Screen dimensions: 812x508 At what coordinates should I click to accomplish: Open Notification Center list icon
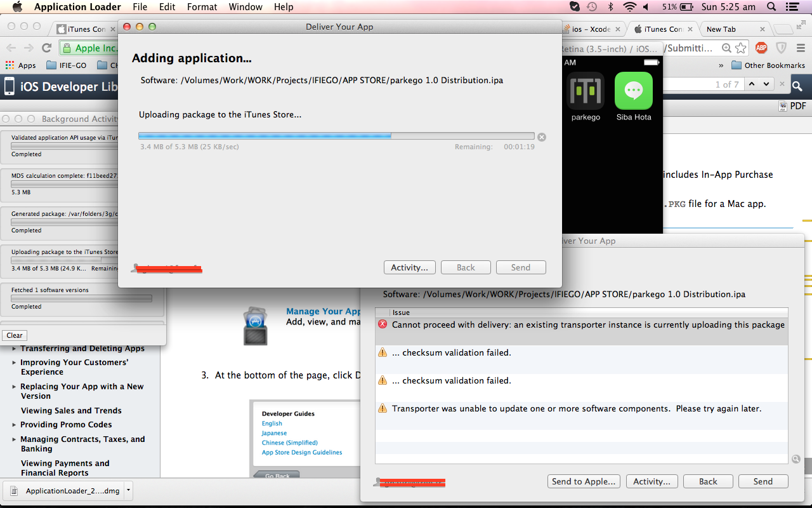coord(793,7)
